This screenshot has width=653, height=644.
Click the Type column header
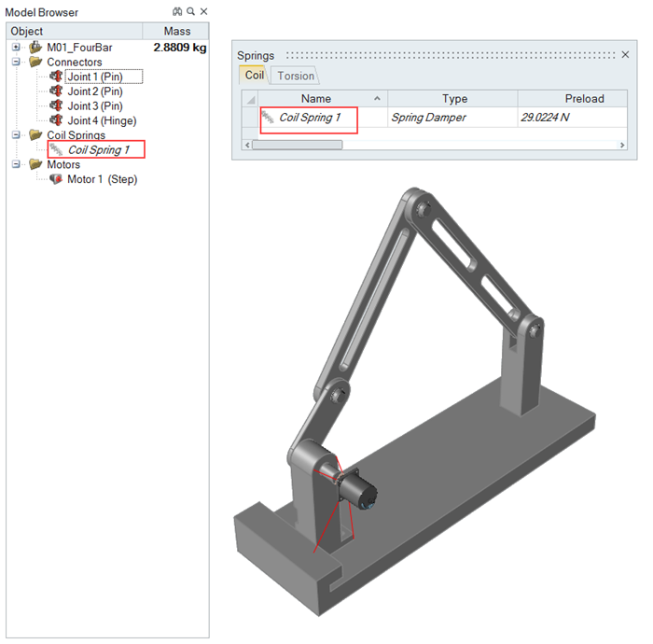pos(453,98)
